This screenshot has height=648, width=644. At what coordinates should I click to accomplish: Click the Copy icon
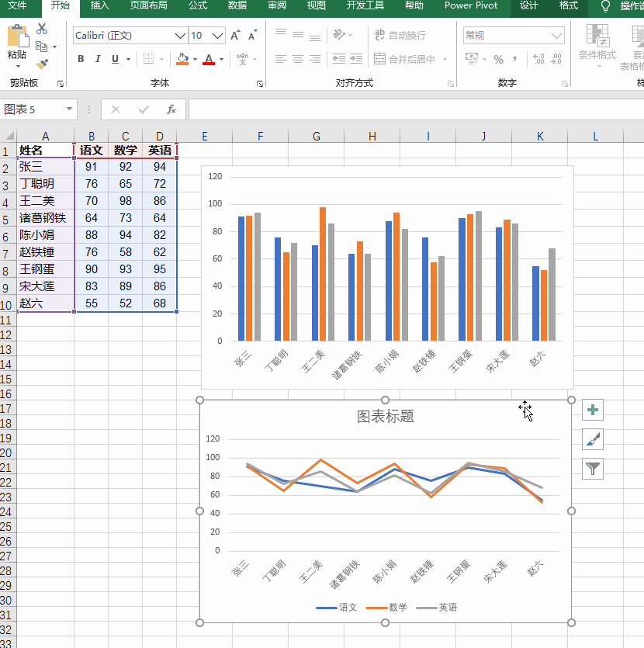[41, 47]
